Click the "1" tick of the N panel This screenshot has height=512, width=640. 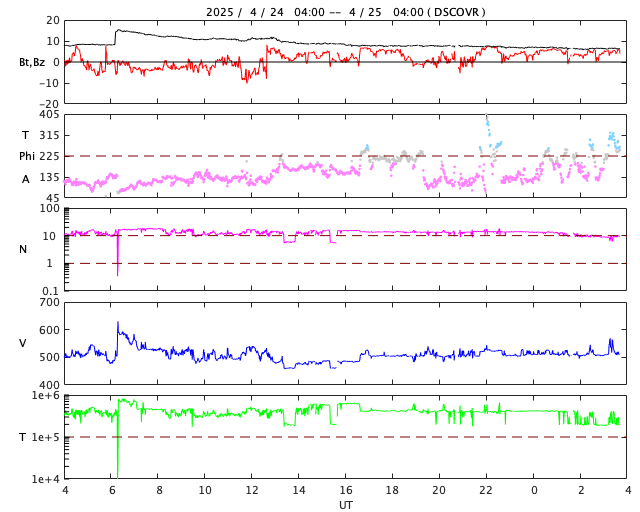tap(50, 263)
